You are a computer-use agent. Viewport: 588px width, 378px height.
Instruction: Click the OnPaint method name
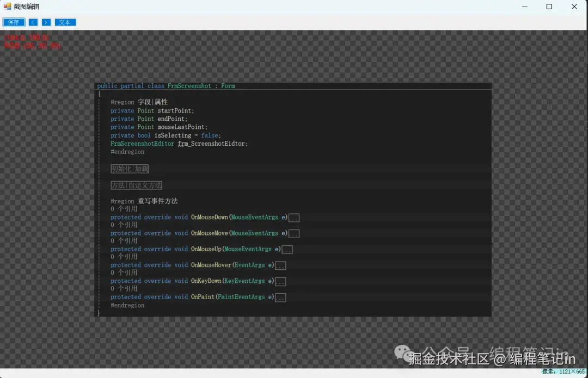[x=203, y=297]
